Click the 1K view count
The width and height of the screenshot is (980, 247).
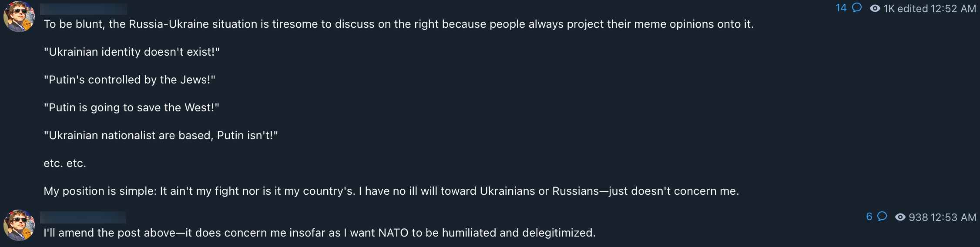(889, 9)
